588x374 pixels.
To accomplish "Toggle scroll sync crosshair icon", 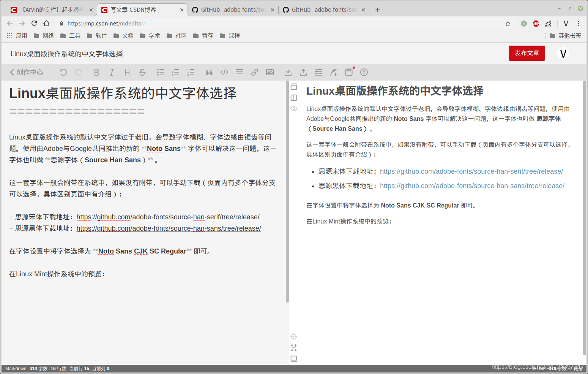I will [294, 337].
